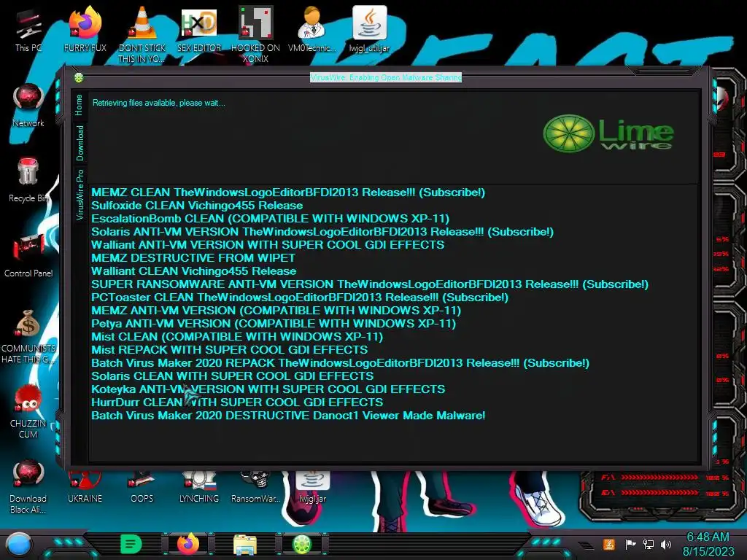Switch to the Download side tab
The image size is (747, 560).
coord(80,143)
